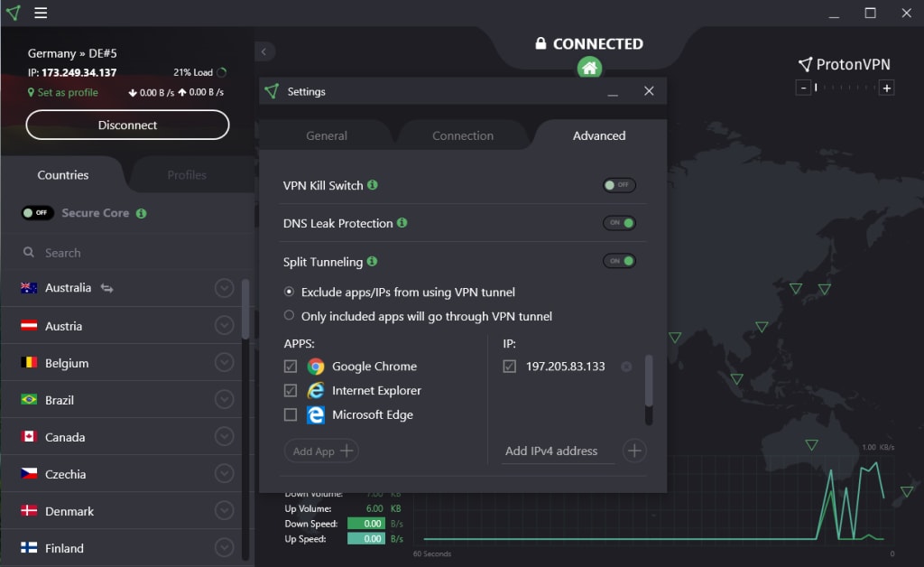Click the ProtonVPN logo in the title bar
The width and height of the screenshot is (924, 567).
pos(13,13)
